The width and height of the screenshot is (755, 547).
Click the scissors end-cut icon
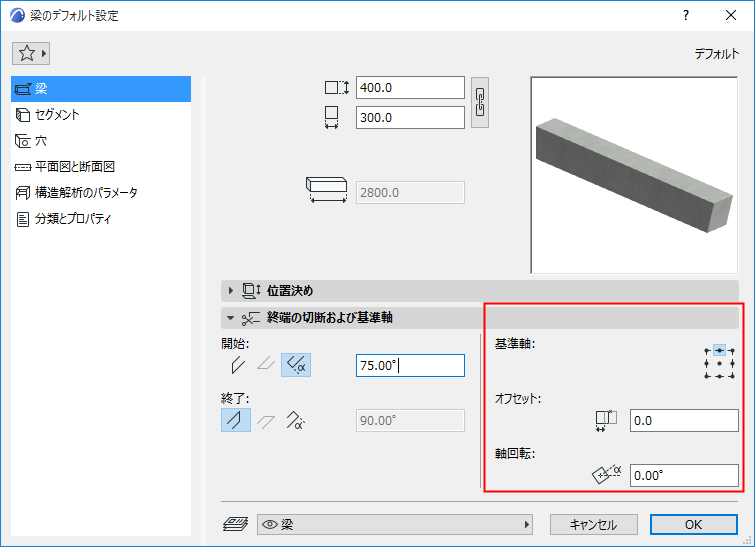[251, 318]
